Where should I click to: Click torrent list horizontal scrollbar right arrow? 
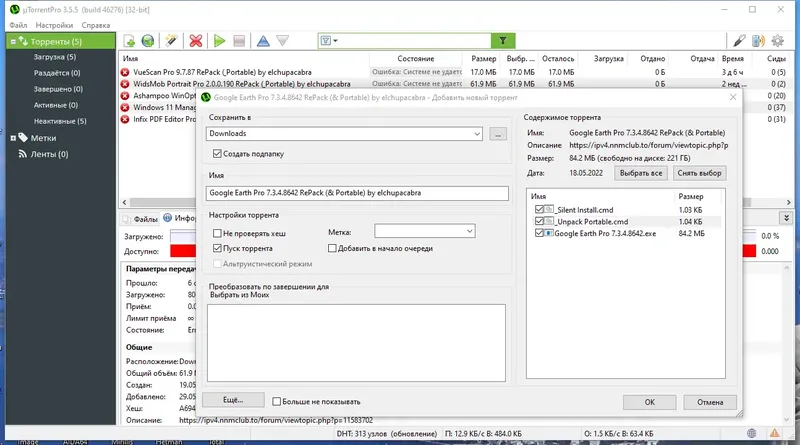click(x=788, y=202)
